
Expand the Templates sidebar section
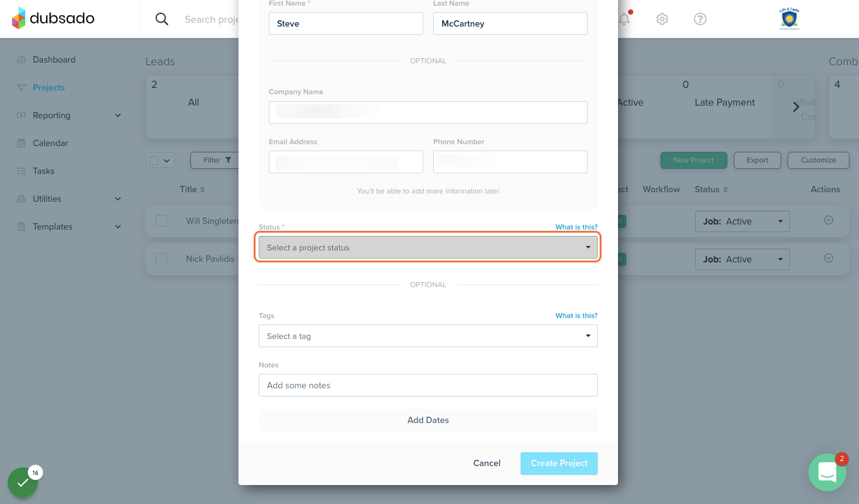tap(118, 226)
